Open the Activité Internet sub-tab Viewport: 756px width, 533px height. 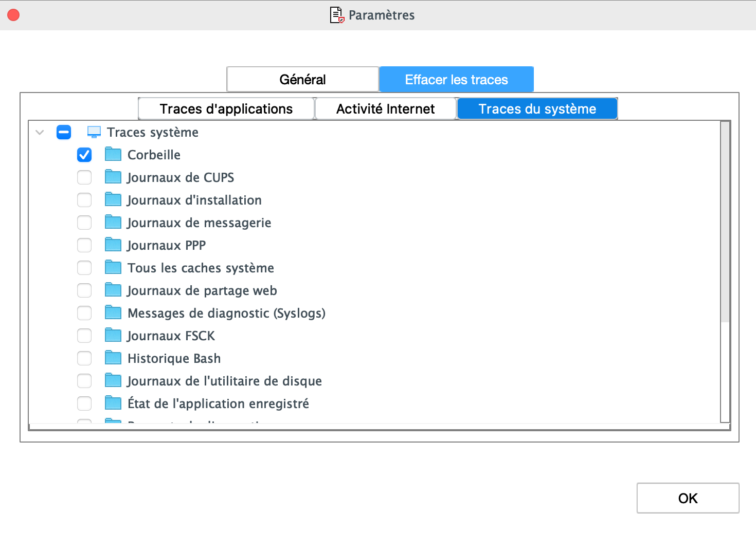click(x=385, y=109)
